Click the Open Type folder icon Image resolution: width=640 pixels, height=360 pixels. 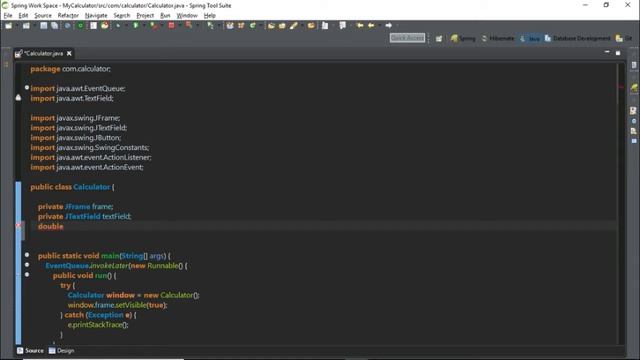click(x=271, y=26)
